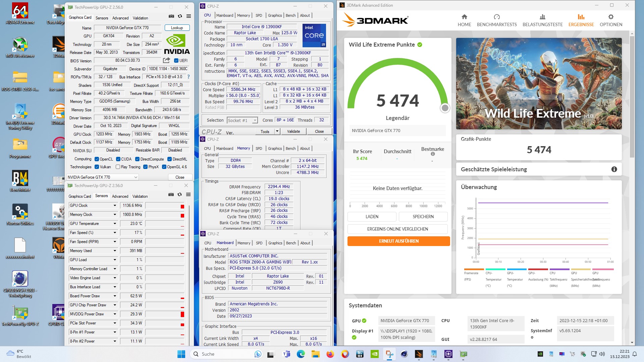Toggle the Vulkan checkbox
Screen dimensions: 644x362
click(x=97, y=167)
